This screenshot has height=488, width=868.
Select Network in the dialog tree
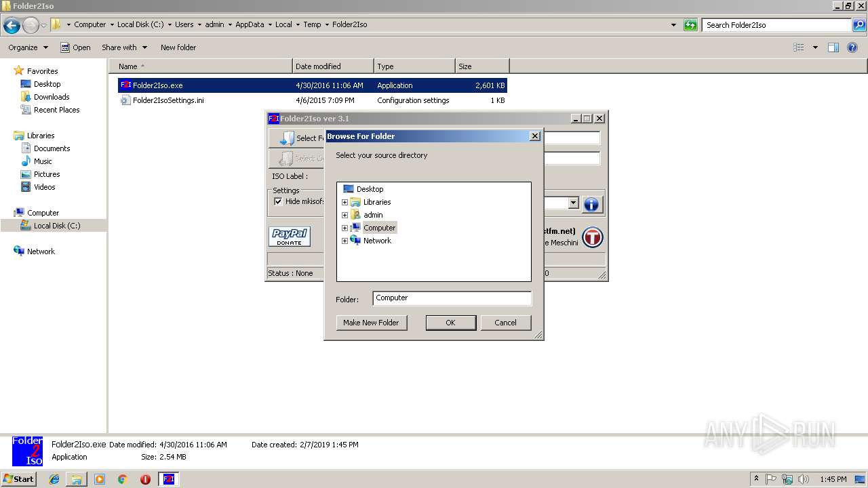[x=377, y=241]
